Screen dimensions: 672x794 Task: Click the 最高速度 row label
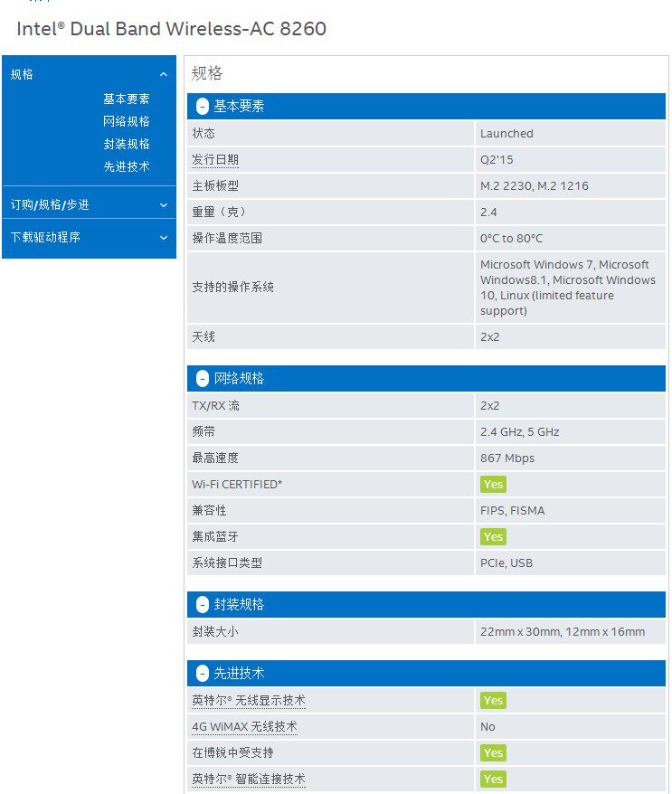(215, 458)
